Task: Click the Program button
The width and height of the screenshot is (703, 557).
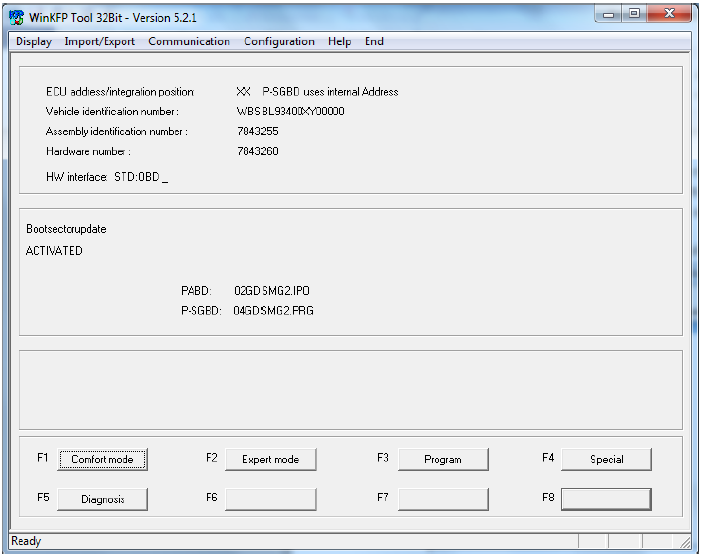Action: [443, 459]
